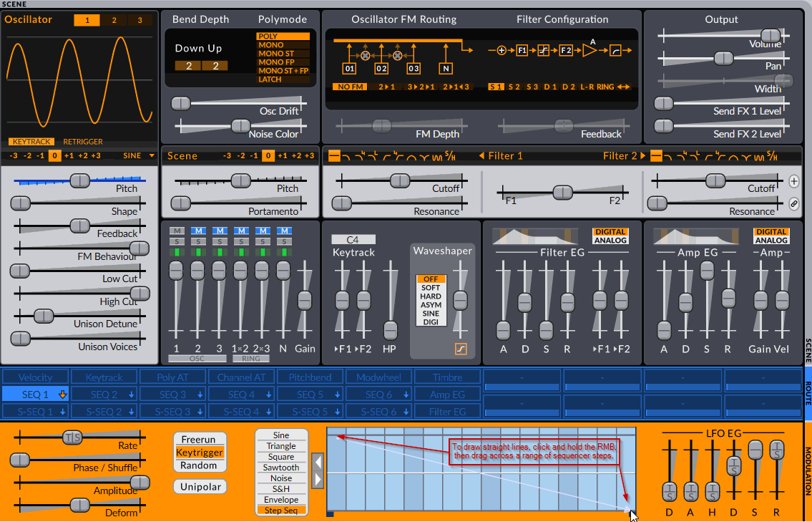Screen dimensions: 812x522
Task: Open S-SEQ 1 arrow menu
Action: (63, 412)
